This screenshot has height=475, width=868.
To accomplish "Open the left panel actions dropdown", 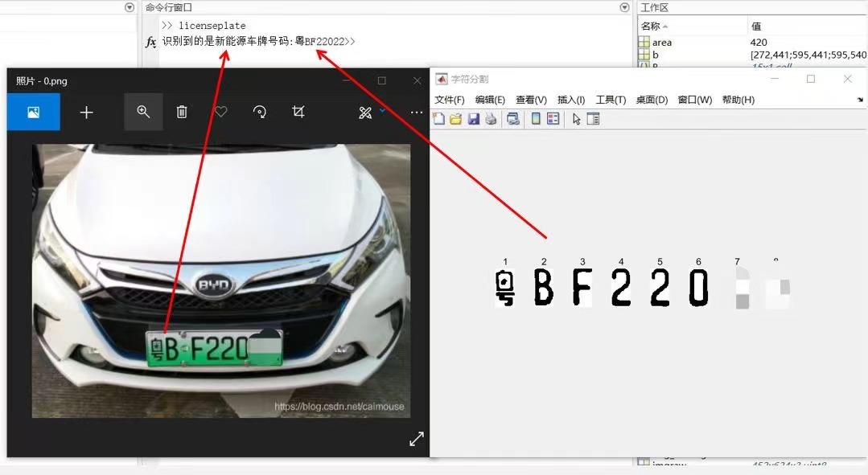I will point(130,7).
